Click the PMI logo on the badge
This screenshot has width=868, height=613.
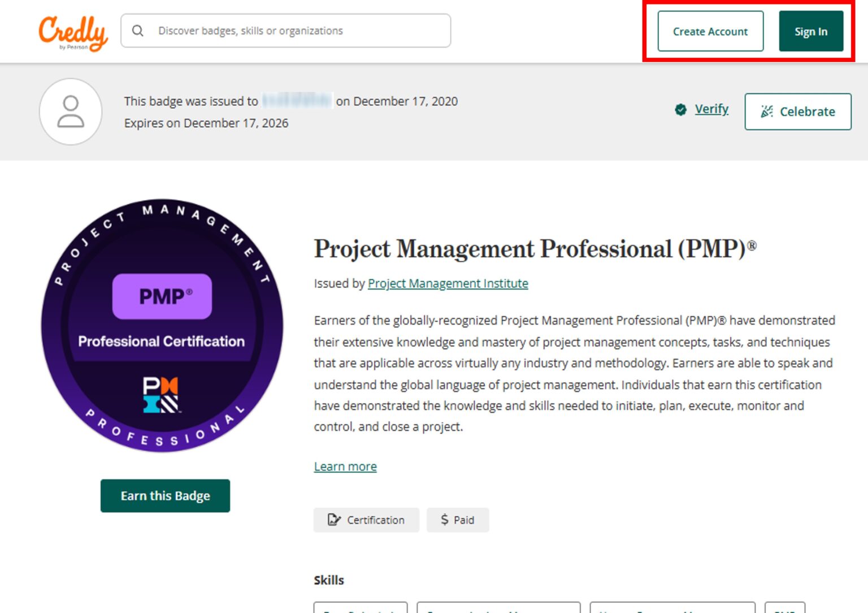pyautogui.click(x=160, y=395)
